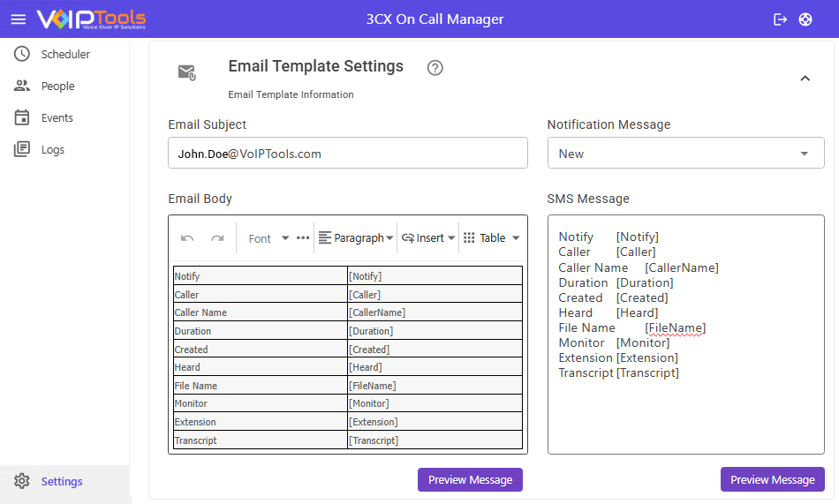Navigate to Events in sidebar

point(57,117)
